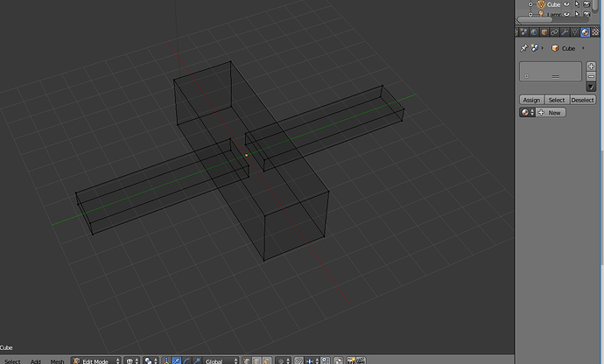Toggle Lamp visibility eye in outliner
This screenshot has height=364, width=604.
pyautogui.click(x=566, y=14)
